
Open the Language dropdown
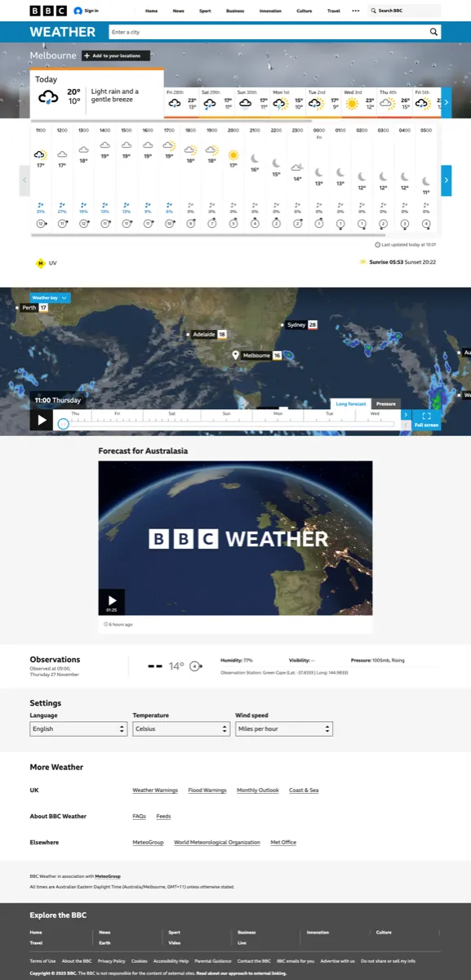78,728
